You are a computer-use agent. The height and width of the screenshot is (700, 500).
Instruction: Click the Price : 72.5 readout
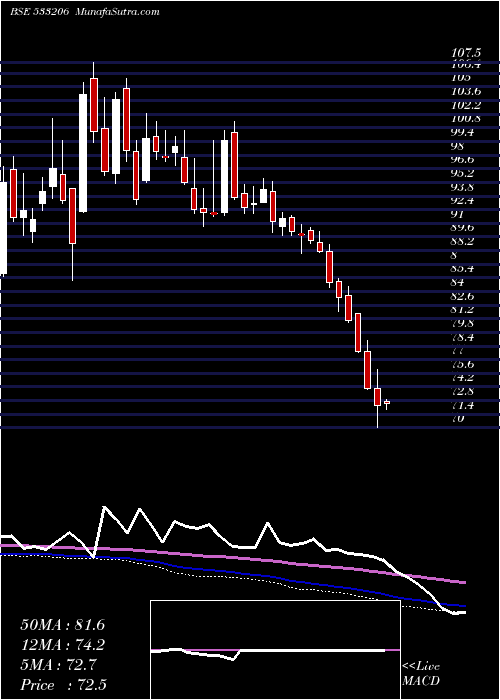coord(63,685)
